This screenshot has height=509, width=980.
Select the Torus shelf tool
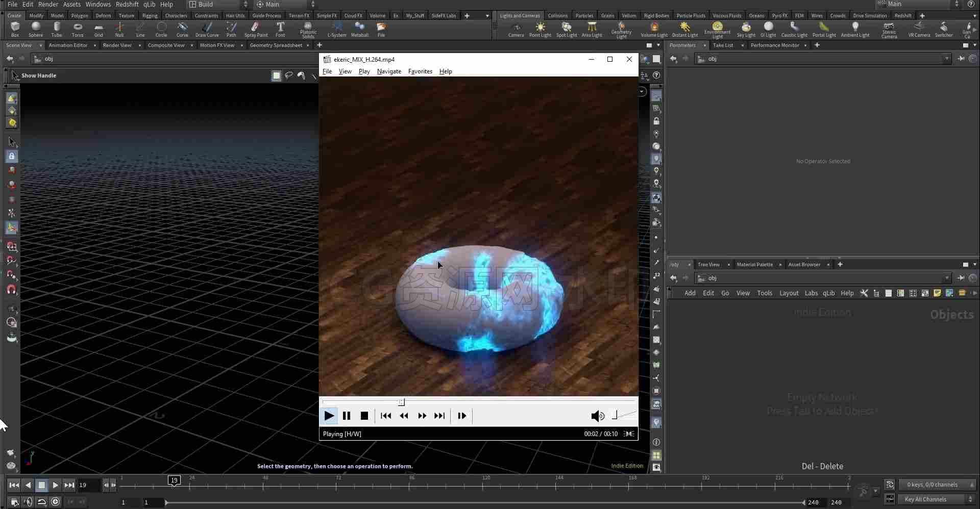pyautogui.click(x=78, y=30)
